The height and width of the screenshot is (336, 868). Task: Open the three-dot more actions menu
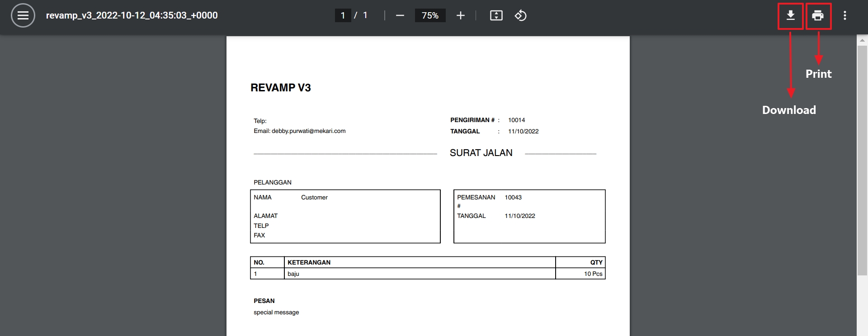[x=844, y=15]
